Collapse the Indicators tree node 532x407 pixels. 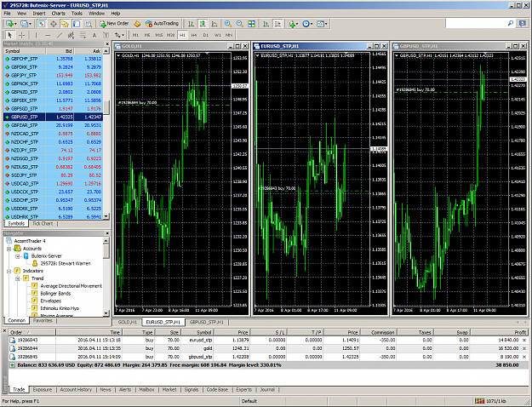tap(9, 271)
